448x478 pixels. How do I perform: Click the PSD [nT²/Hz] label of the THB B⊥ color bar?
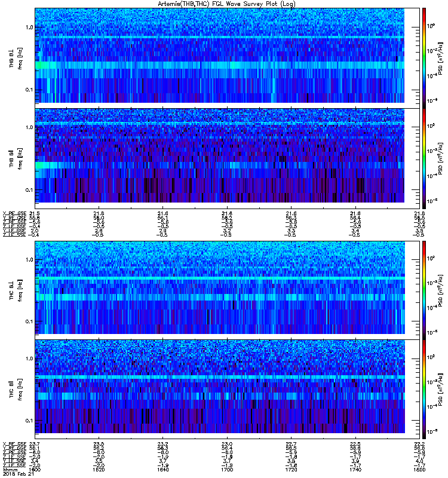[x=440, y=59]
